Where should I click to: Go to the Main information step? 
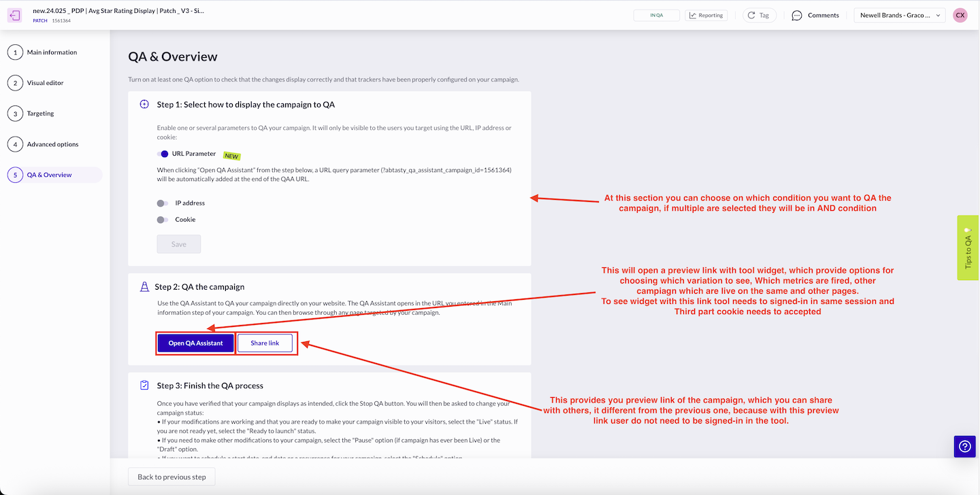[x=52, y=52]
